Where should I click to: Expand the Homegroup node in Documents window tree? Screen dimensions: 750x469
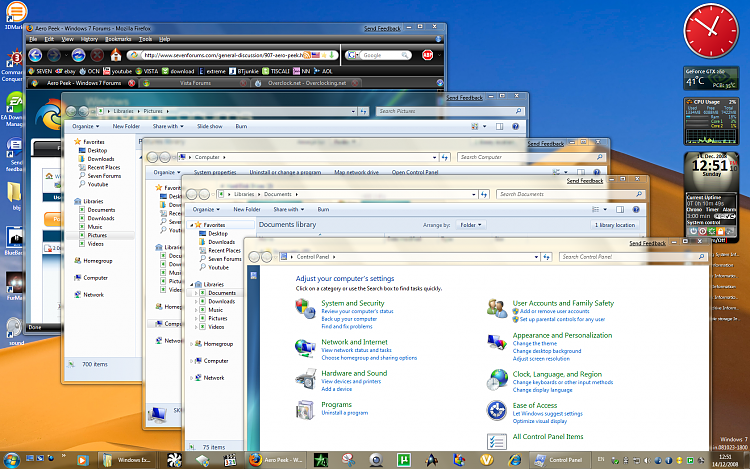coord(192,344)
